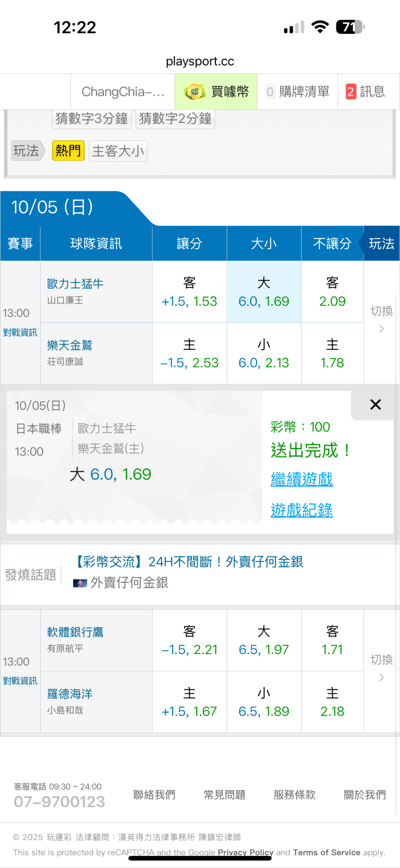Image resolution: width=400 pixels, height=868 pixels.
Task: Tap the 噱 coin icon
Action: [195, 92]
